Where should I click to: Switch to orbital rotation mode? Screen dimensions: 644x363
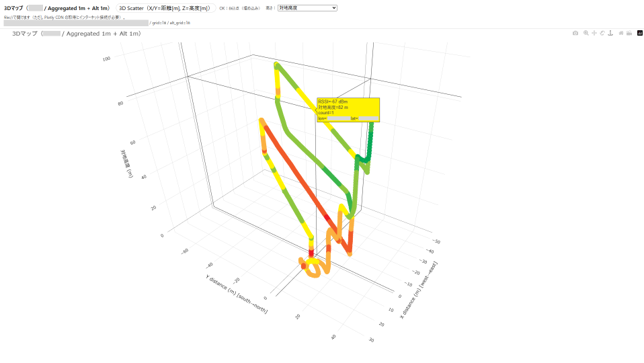pos(602,33)
